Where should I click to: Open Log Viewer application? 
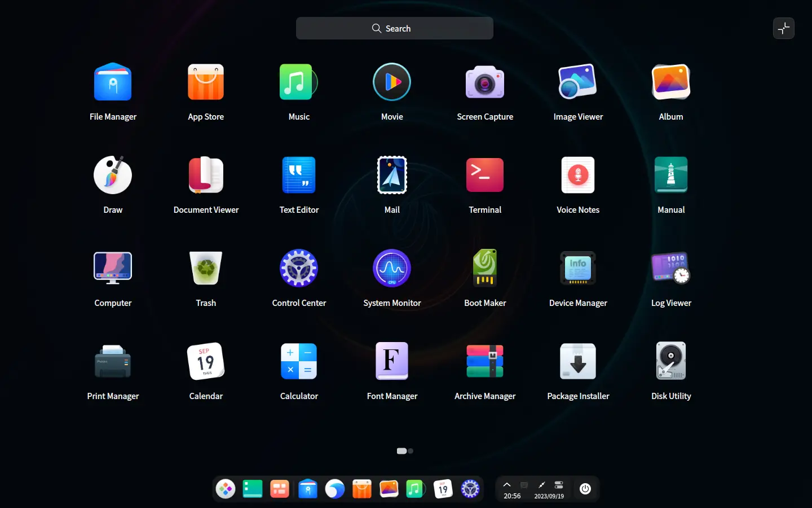(x=670, y=269)
